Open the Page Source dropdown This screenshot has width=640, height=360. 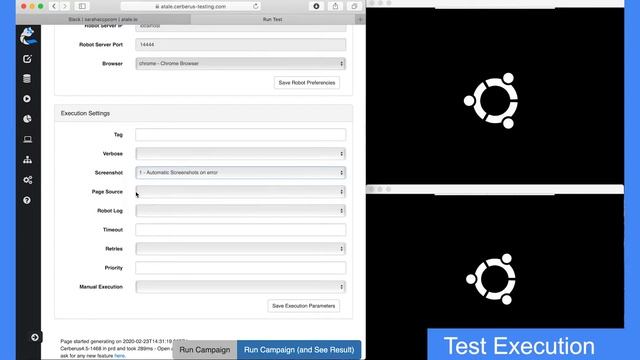click(x=240, y=191)
